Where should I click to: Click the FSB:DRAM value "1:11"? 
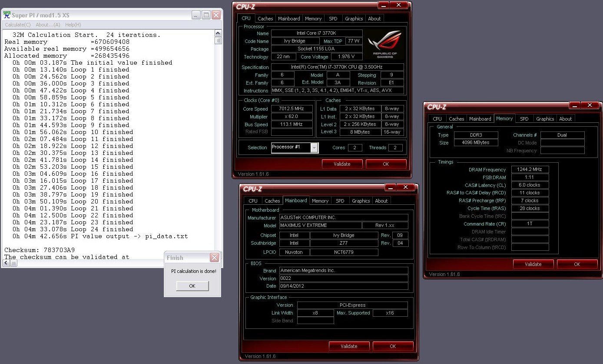pyautogui.click(x=530, y=177)
